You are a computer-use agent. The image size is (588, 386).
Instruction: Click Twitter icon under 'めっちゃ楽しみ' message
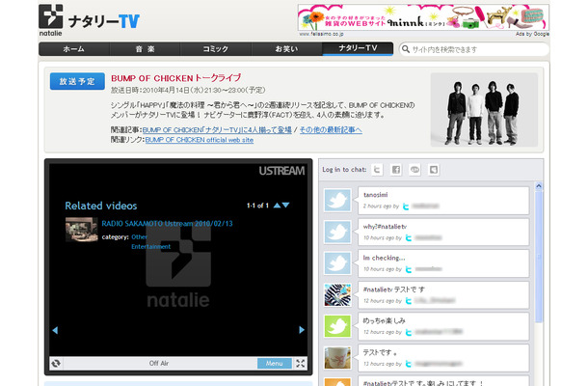409,332
